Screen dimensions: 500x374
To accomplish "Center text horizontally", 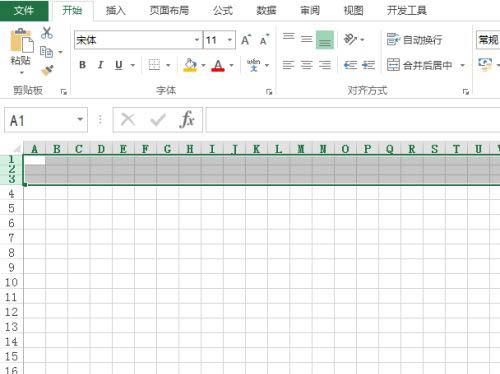I will point(307,65).
